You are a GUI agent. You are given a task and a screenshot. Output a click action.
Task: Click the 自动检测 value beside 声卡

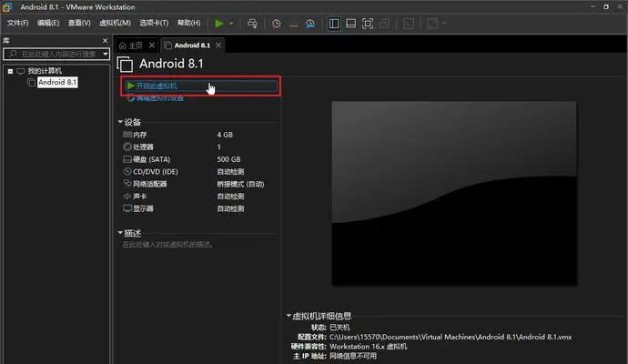click(230, 197)
